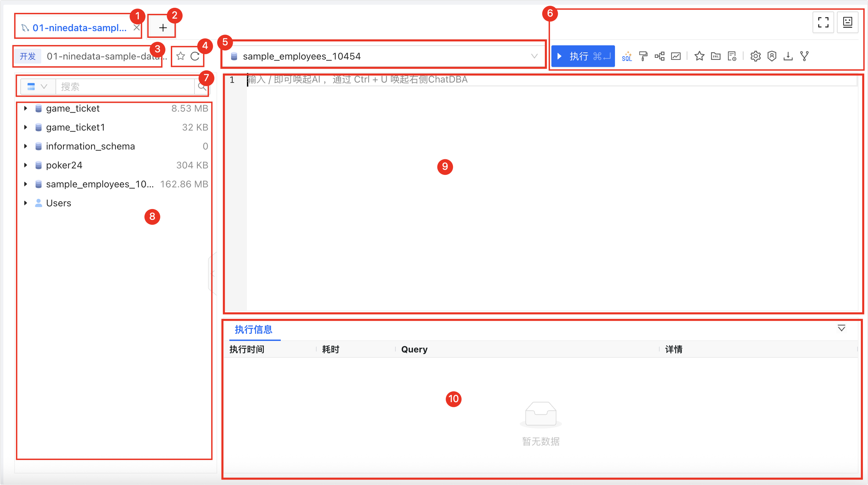Toggle favorite star beside the datasource name
868x485 pixels.
[x=181, y=56]
